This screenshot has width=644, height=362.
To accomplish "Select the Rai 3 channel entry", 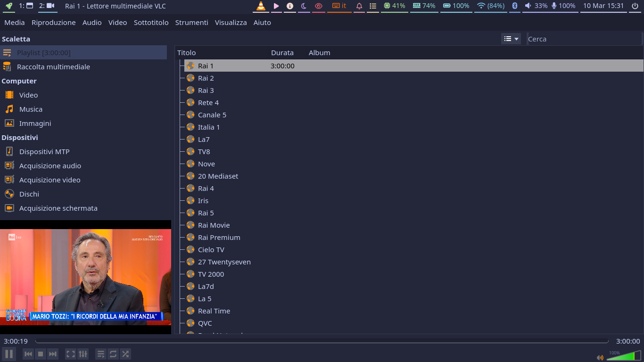I will [414, 90].
